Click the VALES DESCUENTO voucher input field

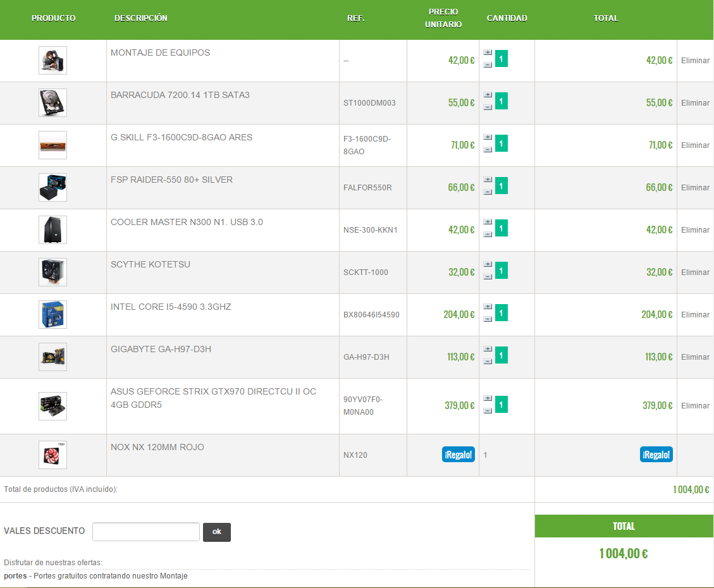[145, 532]
